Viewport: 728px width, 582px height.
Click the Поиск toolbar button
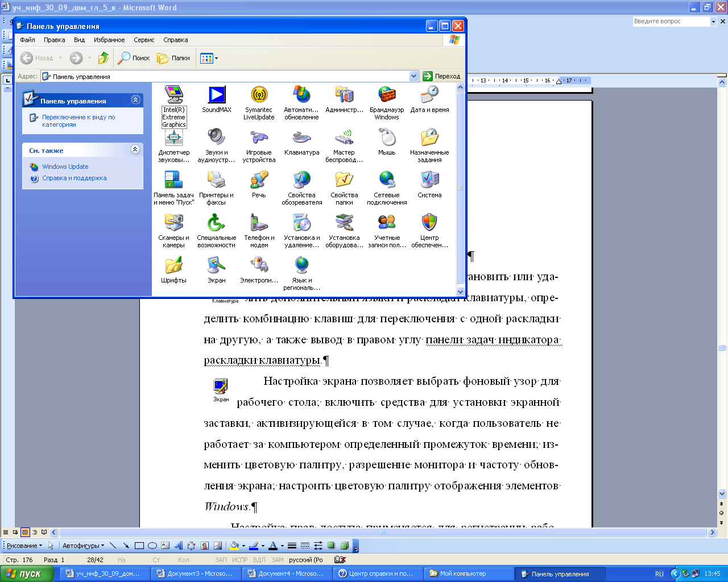(134, 58)
